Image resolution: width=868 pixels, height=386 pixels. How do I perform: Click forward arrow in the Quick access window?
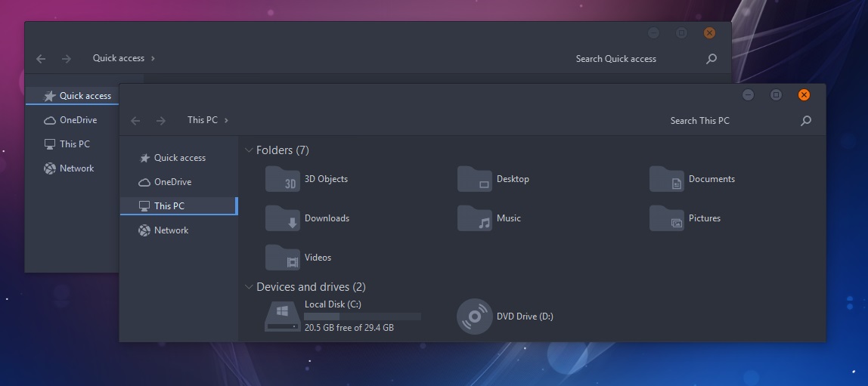(67, 59)
